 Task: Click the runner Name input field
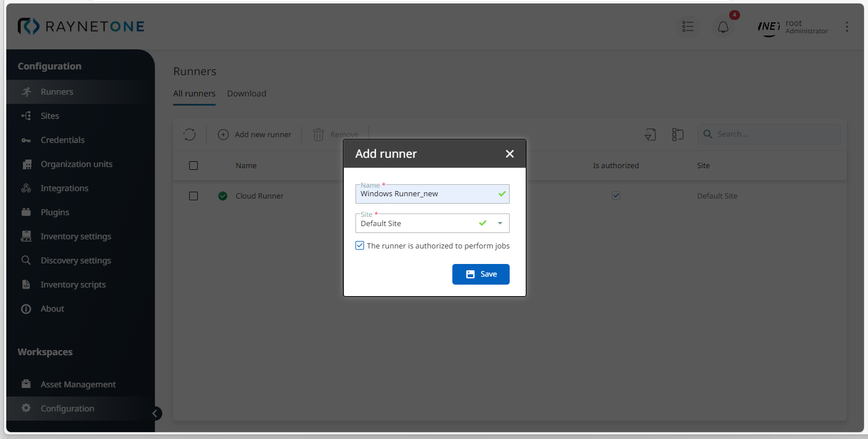coord(427,194)
